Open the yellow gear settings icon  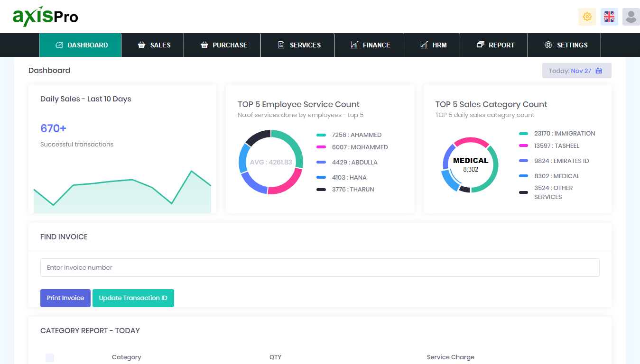click(x=587, y=17)
